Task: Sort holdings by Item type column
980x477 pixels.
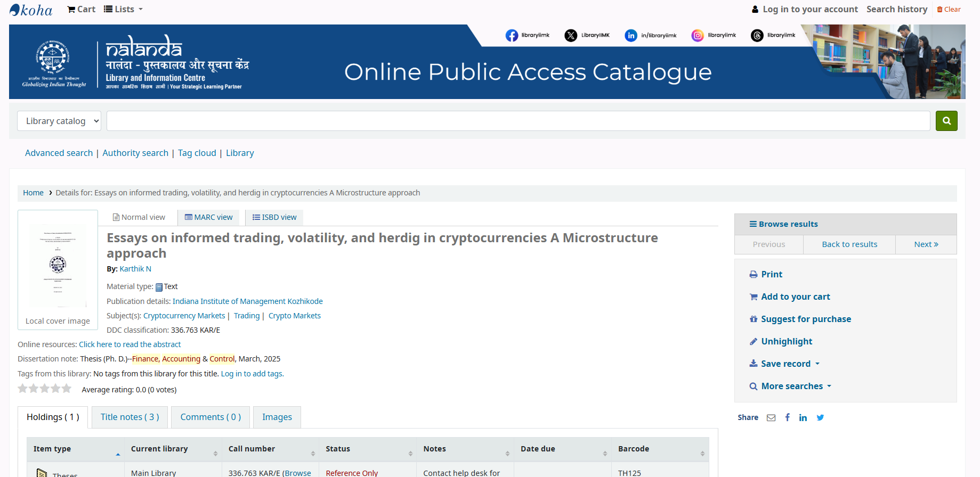Action: coord(75,449)
